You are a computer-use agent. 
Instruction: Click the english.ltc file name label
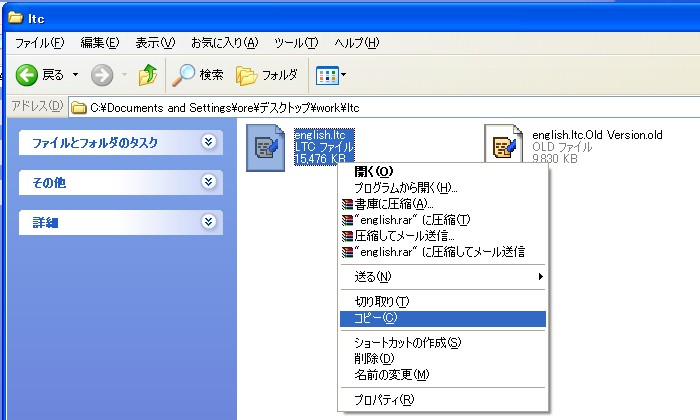tap(320, 135)
